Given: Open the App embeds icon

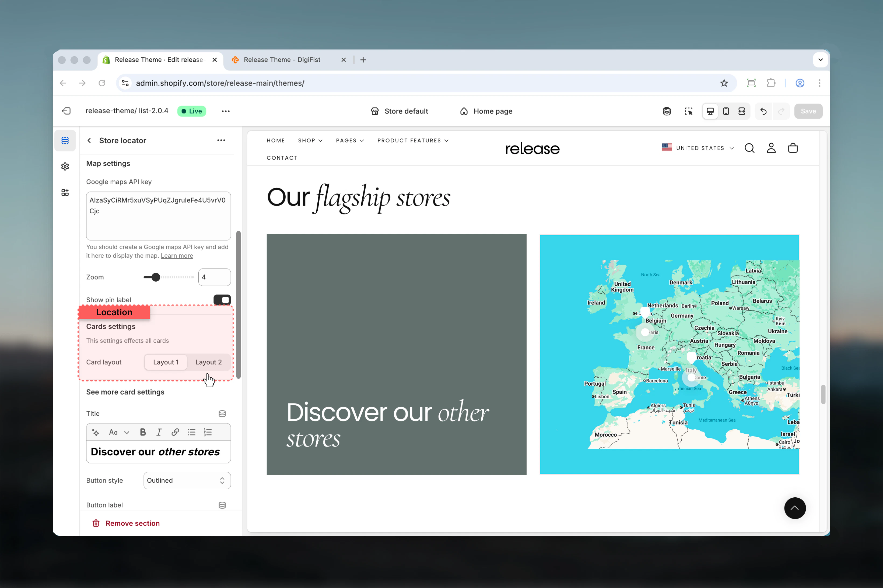Looking at the screenshot, I should [65, 192].
